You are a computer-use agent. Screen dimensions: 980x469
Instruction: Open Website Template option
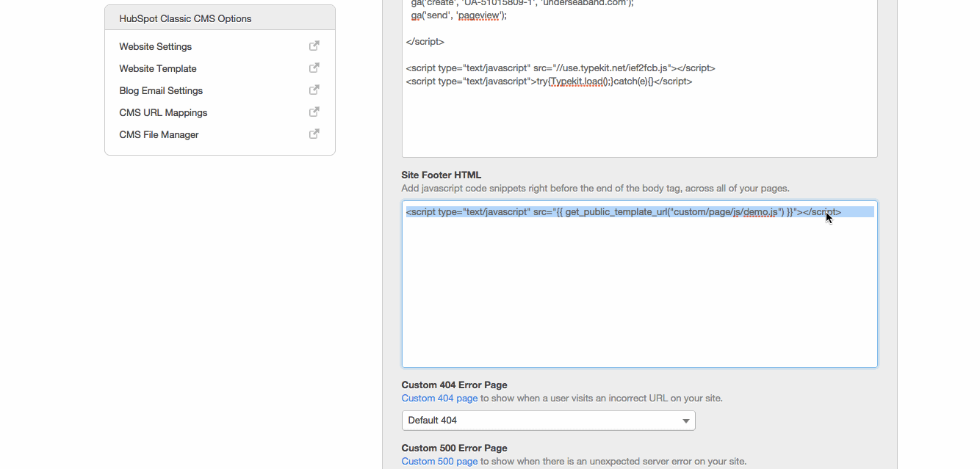[158, 69]
